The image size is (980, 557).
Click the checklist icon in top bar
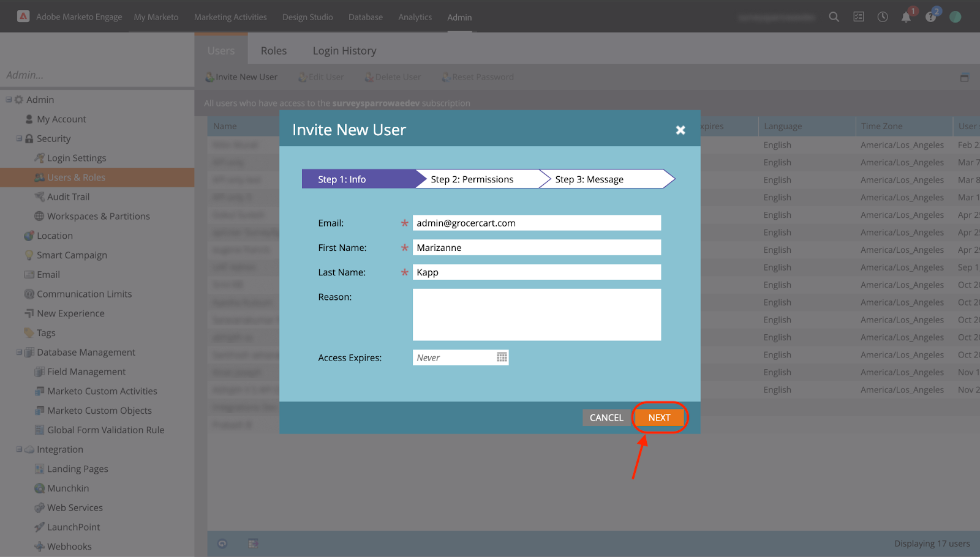pyautogui.click(x=859, y=17)
